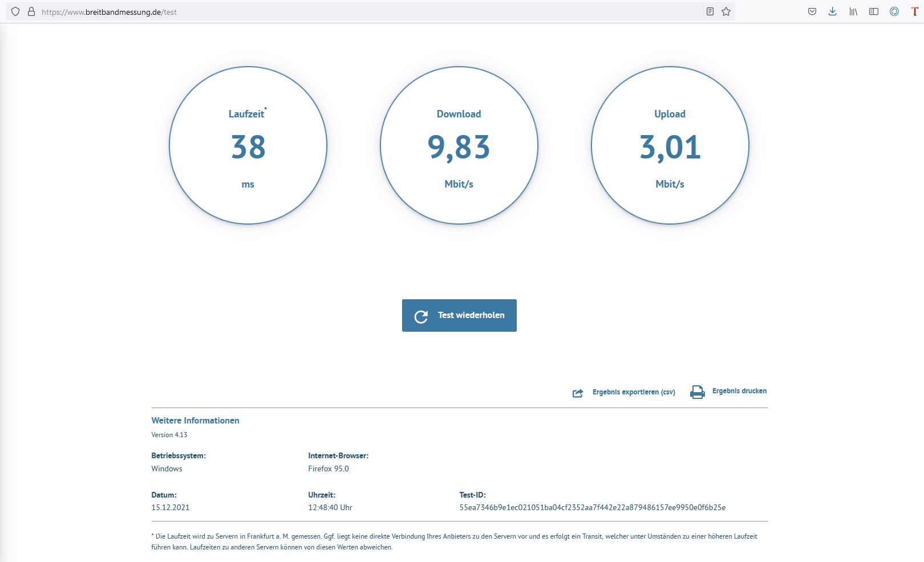Open site security info via padlock

pos(31,11)
